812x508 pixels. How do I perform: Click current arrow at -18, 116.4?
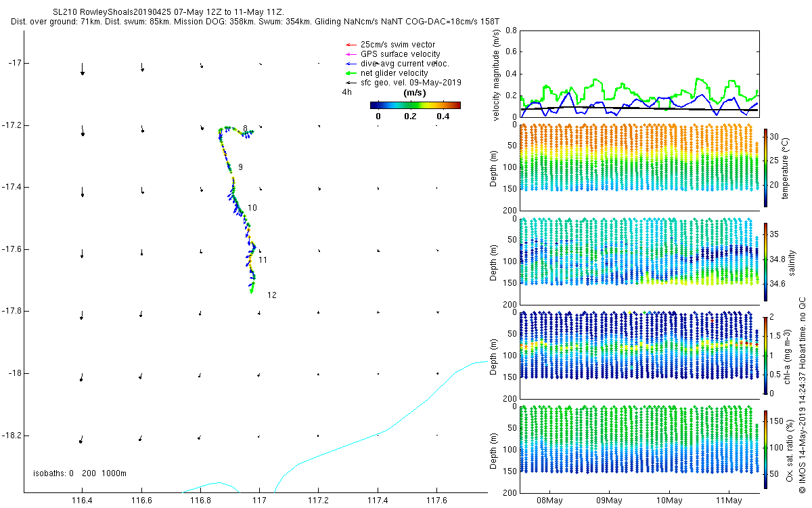tap(81, 377)
